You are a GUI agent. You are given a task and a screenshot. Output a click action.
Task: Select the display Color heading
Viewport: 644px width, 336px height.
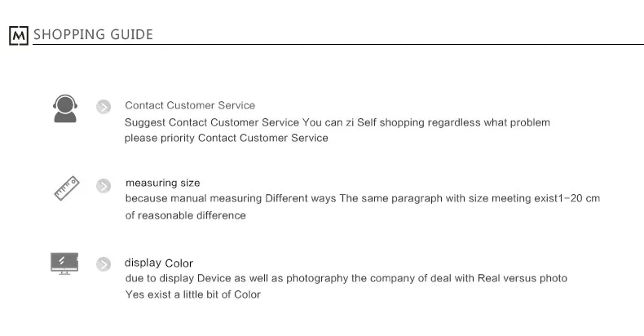click(158, 263)
